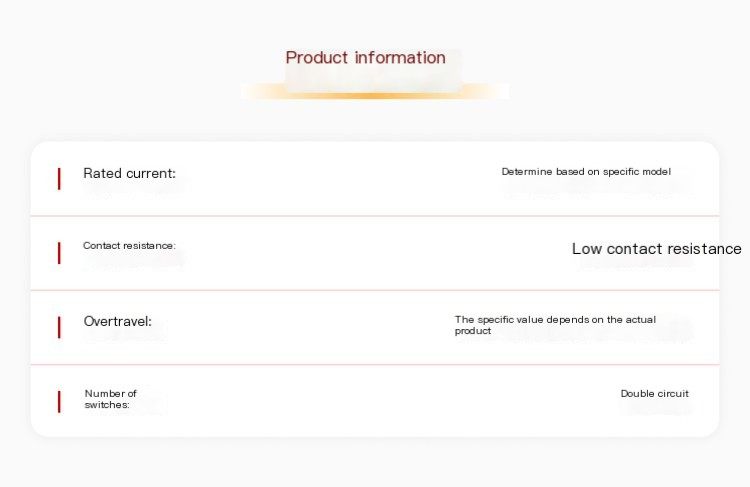This screenshot has width=750, height=487.
Task: Click the word 'switches:' in last row
Action: pyautogui.click(x=107, y=405)
